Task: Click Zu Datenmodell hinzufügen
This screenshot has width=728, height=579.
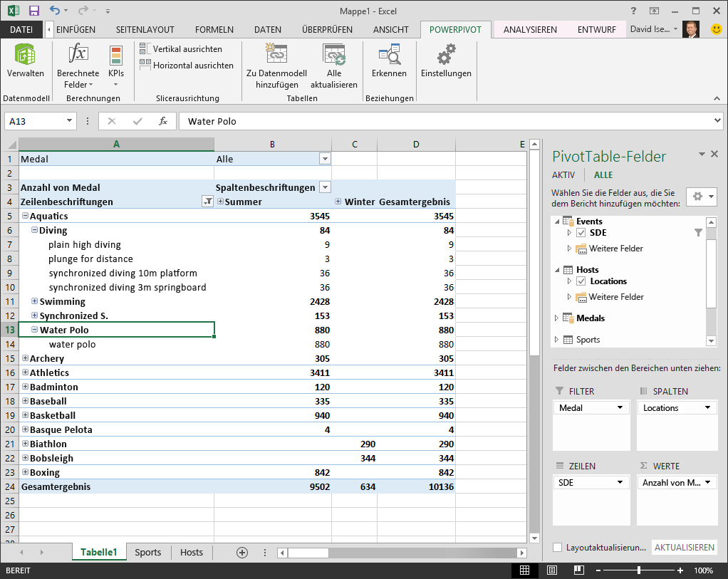Action: 277,64
